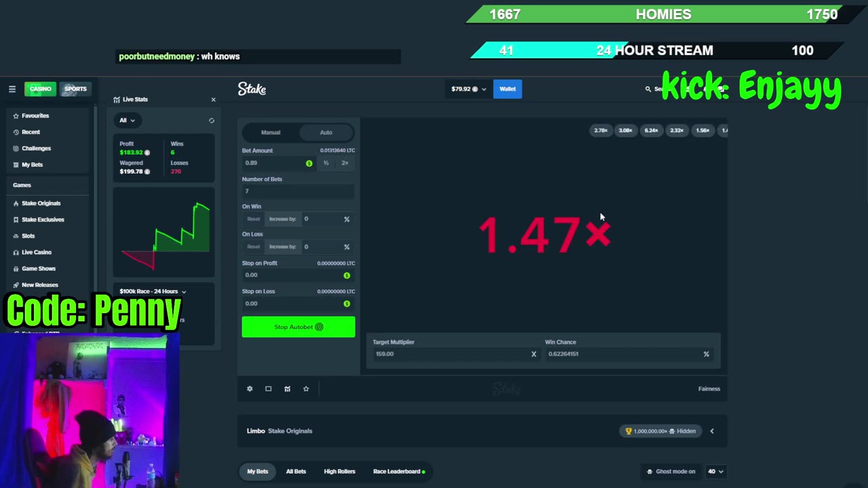The width and height of the screenshot is (868, 488).
Task: Open the Fairness link
Action: 709,389
